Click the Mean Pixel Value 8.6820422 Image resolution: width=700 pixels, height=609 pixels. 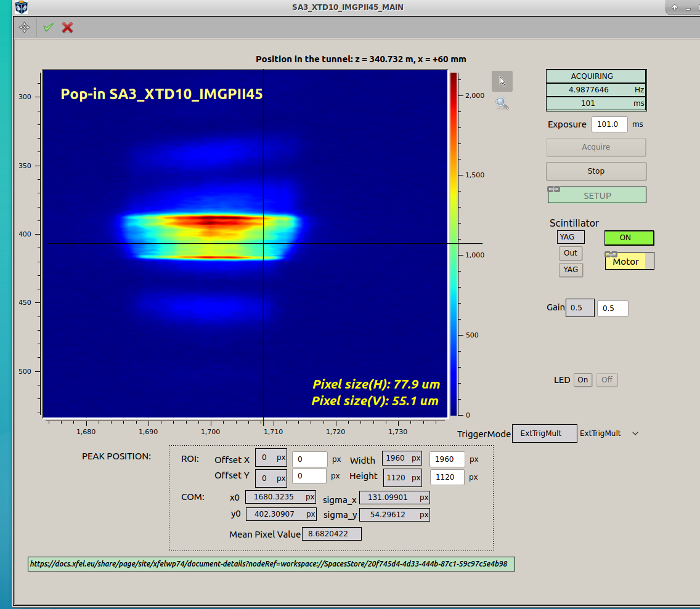click(x=332, y=534)
